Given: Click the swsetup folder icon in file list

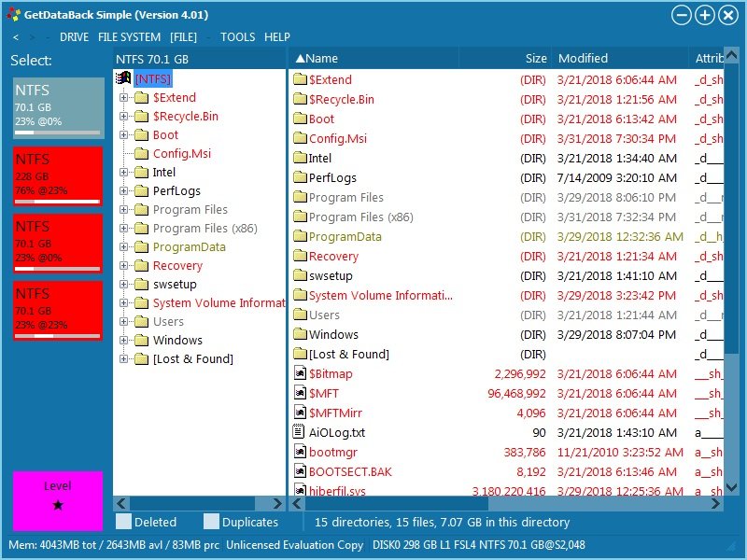Looking at the screenshot, I should pos(300,275).
